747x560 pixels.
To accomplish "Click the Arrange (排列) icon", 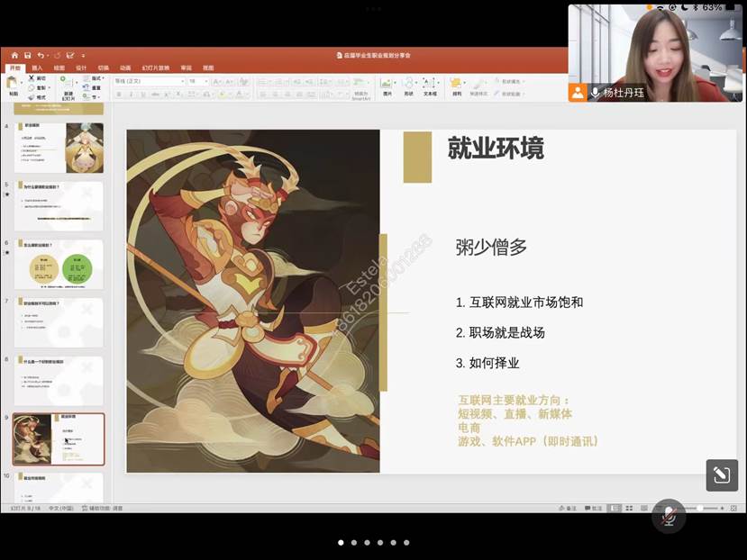I will tap(457, 86).
